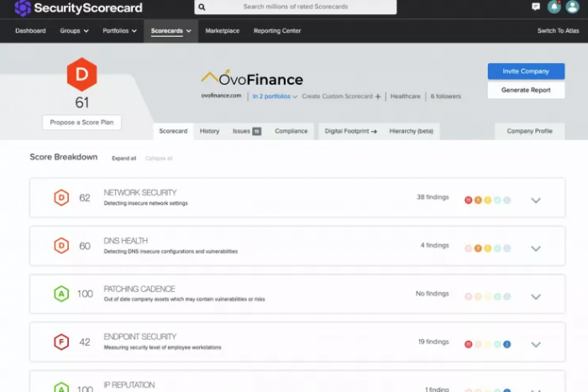Click the ovofinance.com domain text
This screenshot has width=588, height=392.
click(221, 96)
